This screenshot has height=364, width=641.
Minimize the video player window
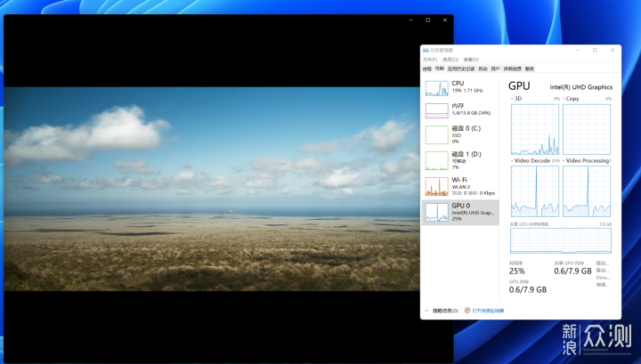(x=410, y=20)
